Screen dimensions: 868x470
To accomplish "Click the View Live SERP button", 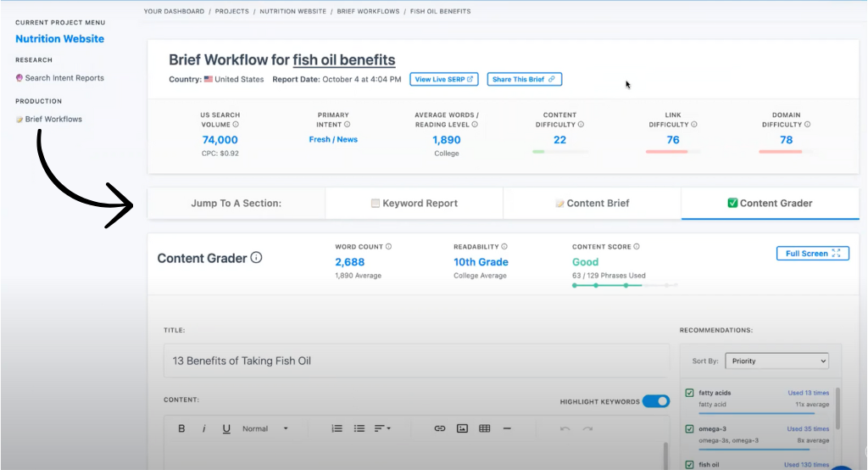I will coord(444,79).
